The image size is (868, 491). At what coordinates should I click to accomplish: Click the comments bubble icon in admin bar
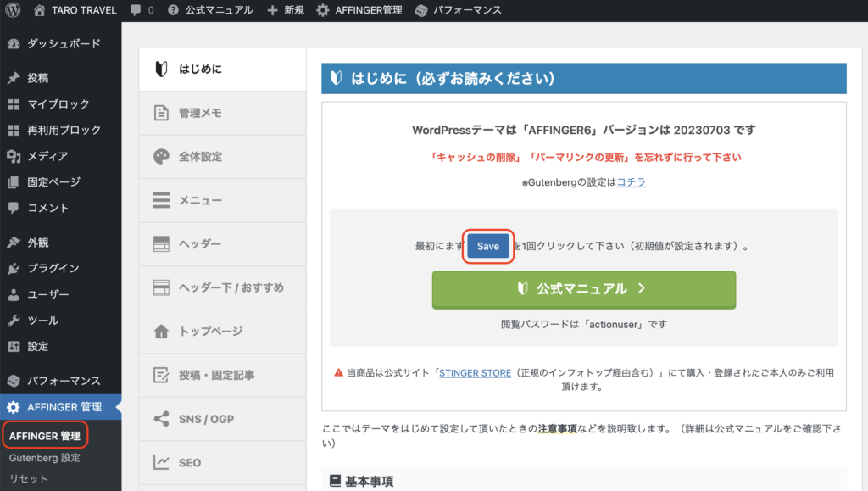coord(136,10)
